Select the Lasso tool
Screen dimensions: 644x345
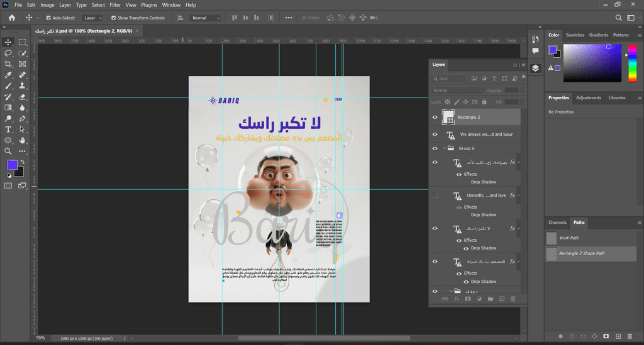pyautogui.click(x=8, y=53)
